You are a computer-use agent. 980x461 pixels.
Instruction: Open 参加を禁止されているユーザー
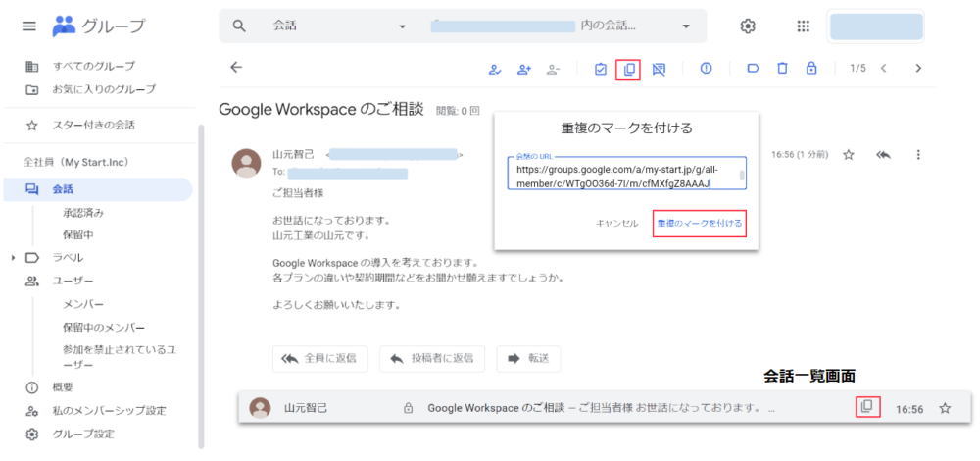(119, 357)
